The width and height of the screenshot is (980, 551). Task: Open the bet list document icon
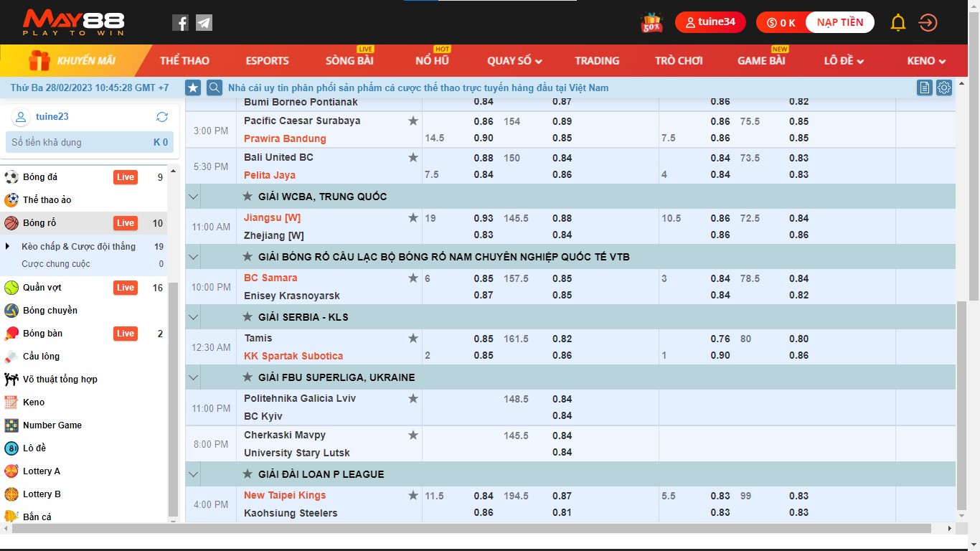coord(925,88)
